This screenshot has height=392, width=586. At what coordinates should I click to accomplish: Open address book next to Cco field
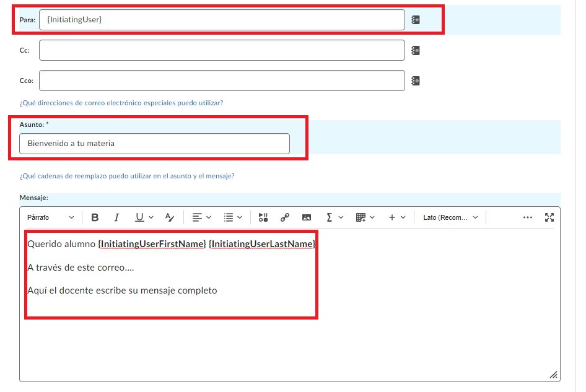[416, 81]
